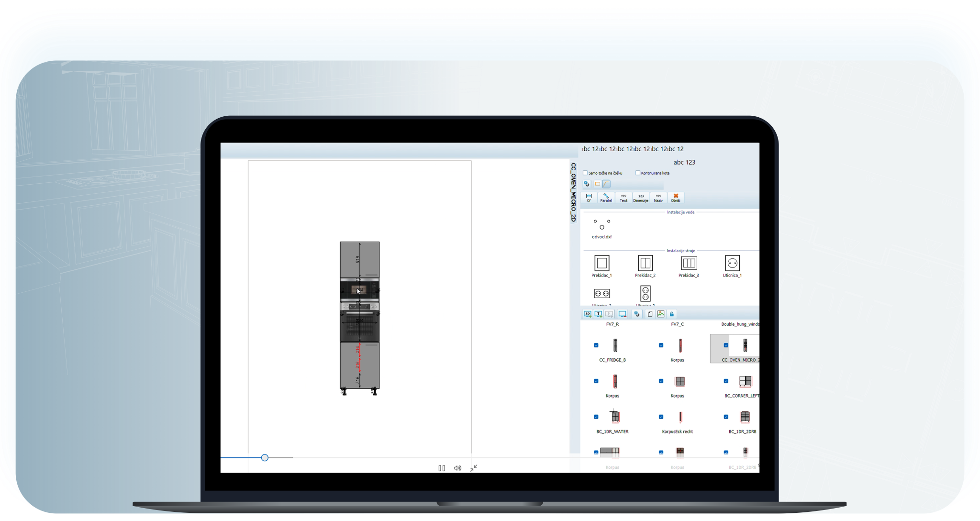Click the blue padlock unlock icon
980x521 pixels.
(672, 314)
